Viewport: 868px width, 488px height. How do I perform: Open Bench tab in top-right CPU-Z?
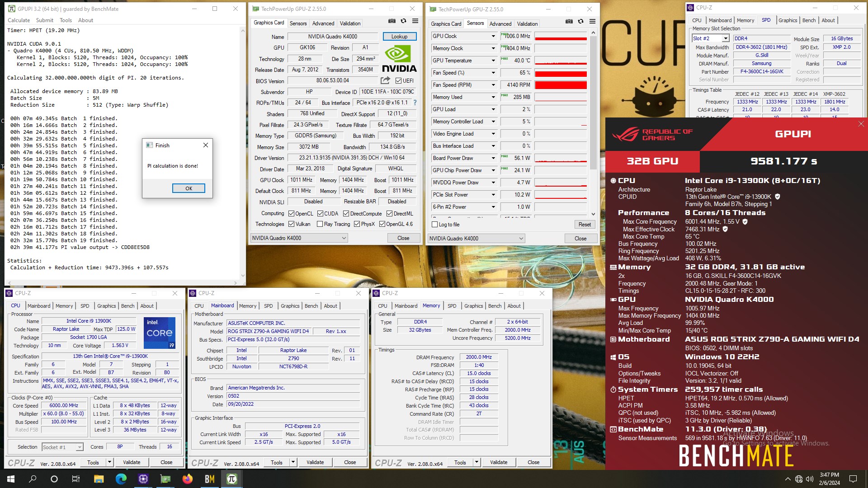click(809, 20)
